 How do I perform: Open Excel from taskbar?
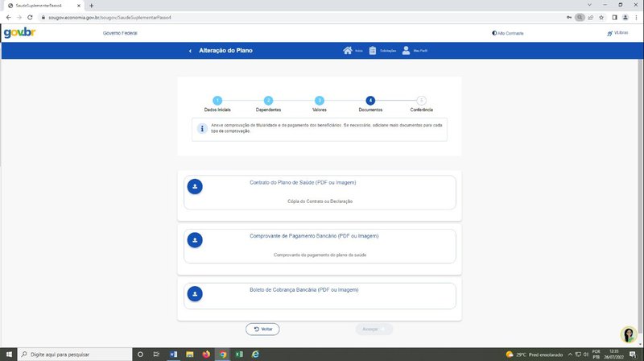[239, 354]
